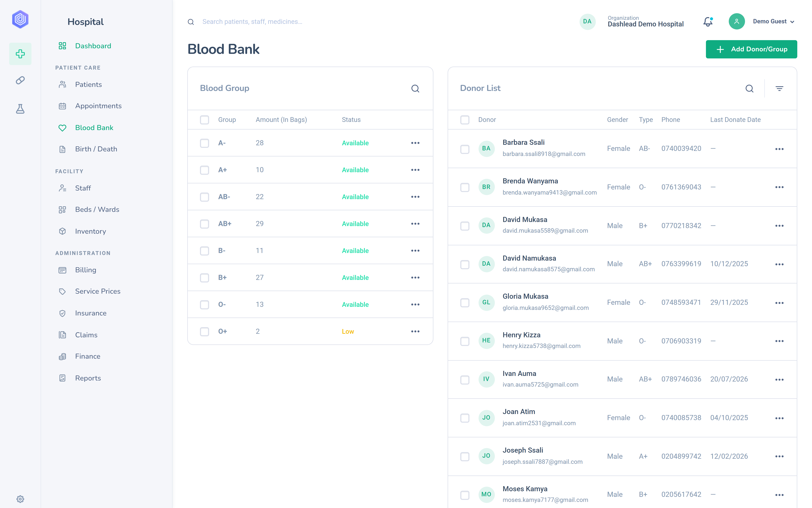Image resolution: width=812 pixels, height=508 pixels.
Task: Go to Reports page
Action: point(88,378)
